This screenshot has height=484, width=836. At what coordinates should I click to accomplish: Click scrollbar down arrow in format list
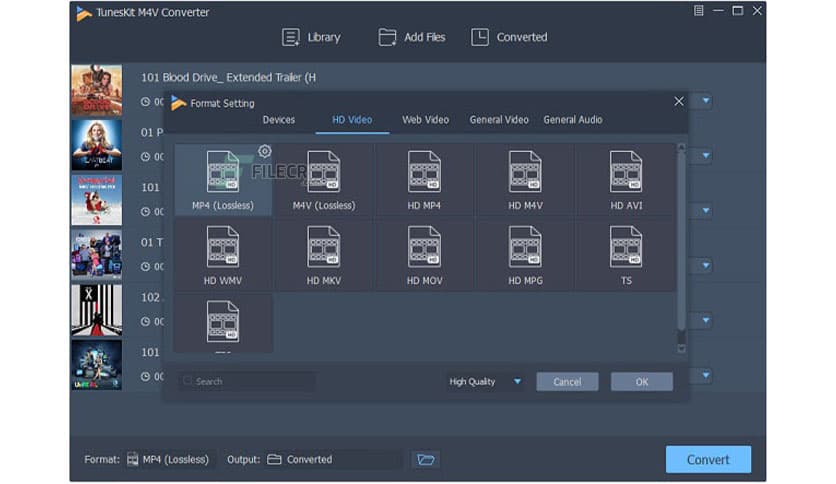coord(681,349)
